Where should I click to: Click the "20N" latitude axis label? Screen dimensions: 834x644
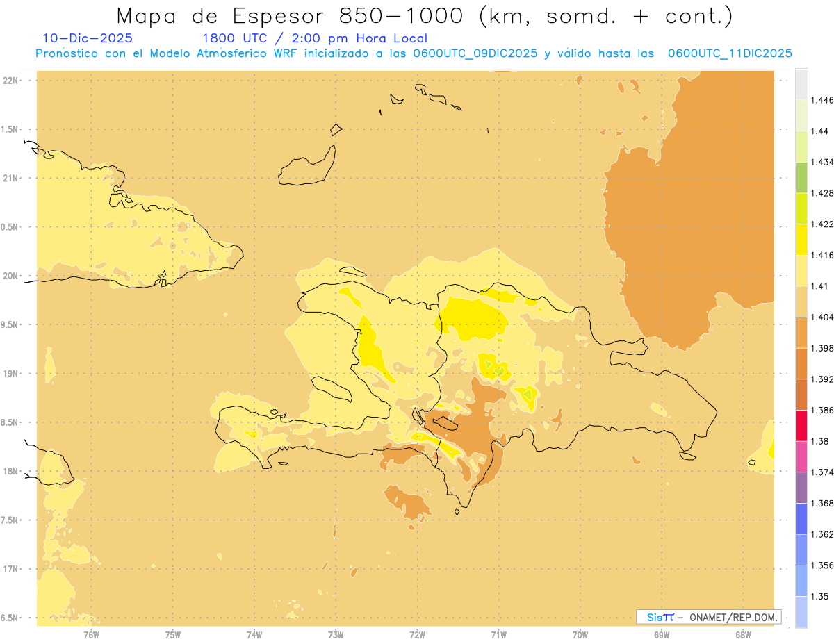pyautogui.click(x=10, y=276)
